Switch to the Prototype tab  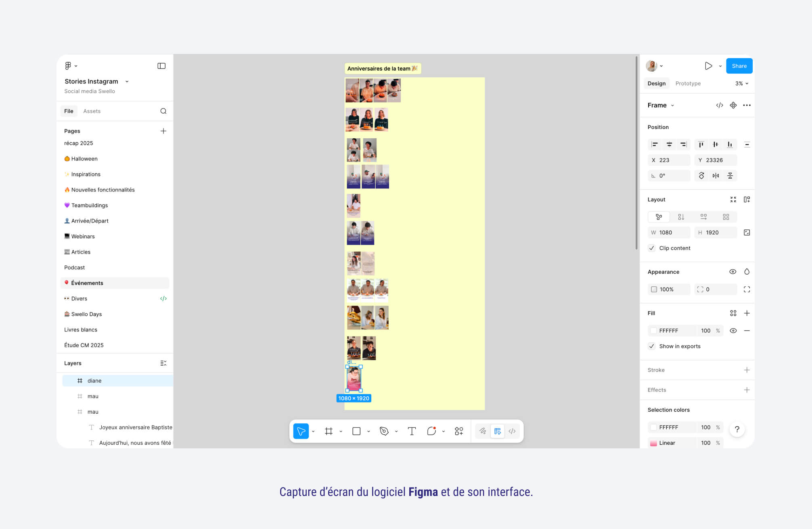(x=688, y=83)
